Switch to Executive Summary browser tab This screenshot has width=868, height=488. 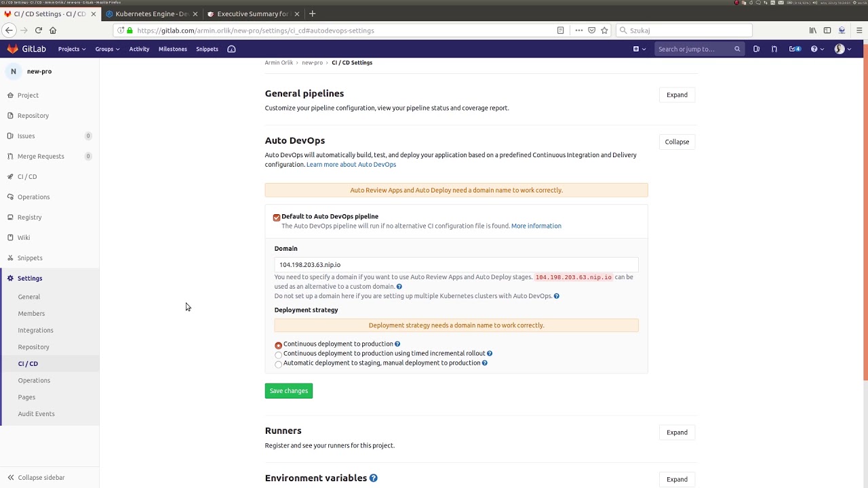click(252, 14)
